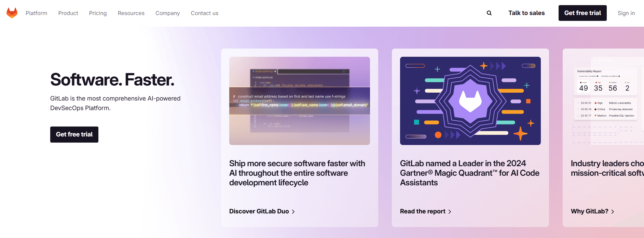Click the arrow after Why GitLab?
Viewport: 644px width, 238px height.
point(613,212)
